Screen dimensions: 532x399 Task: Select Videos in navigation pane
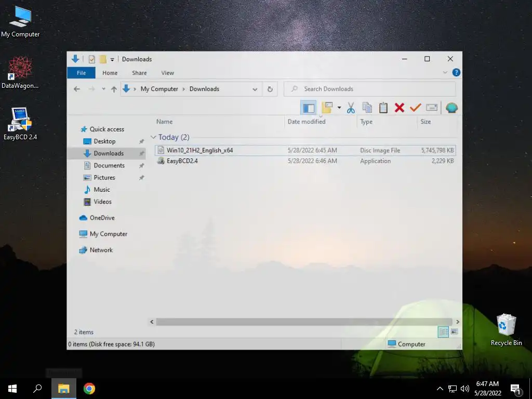pos(102,202)
